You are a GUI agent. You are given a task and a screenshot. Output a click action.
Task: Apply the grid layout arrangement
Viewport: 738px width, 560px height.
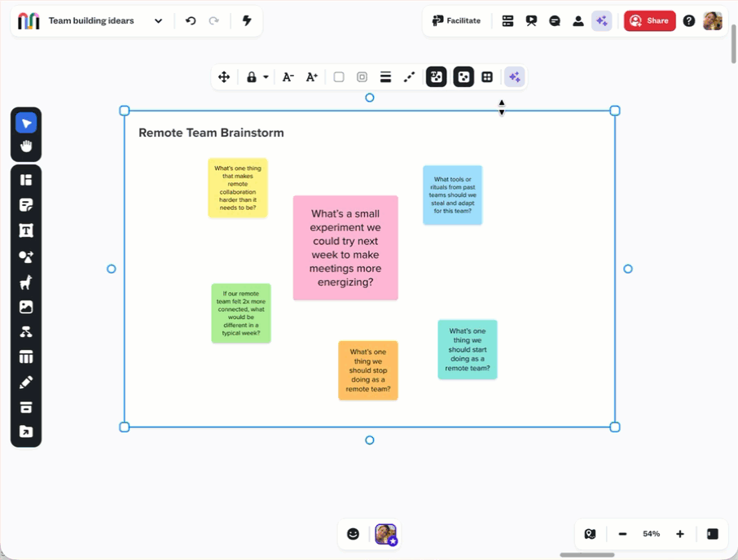tap(487, 77)
